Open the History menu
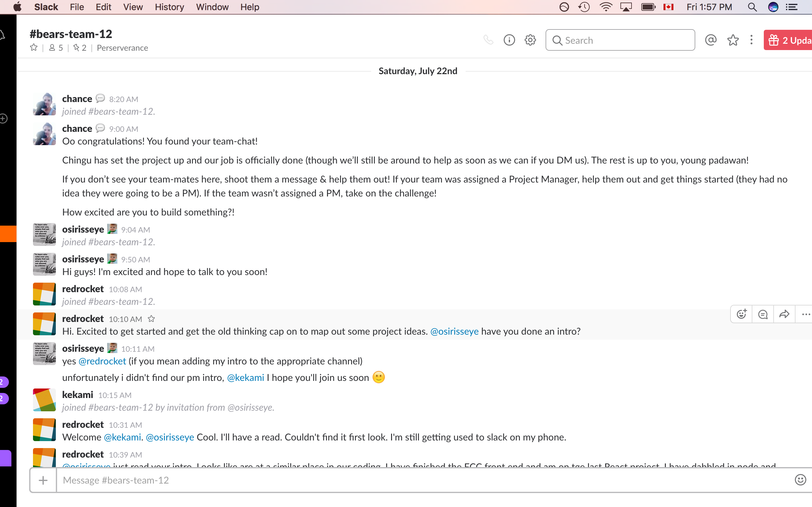 click(x=169, y=7)
